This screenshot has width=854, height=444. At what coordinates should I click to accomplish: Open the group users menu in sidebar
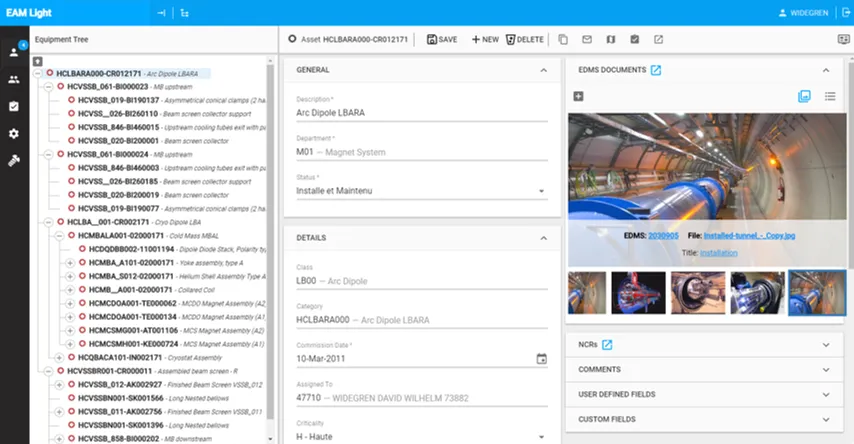coord(14,79)
